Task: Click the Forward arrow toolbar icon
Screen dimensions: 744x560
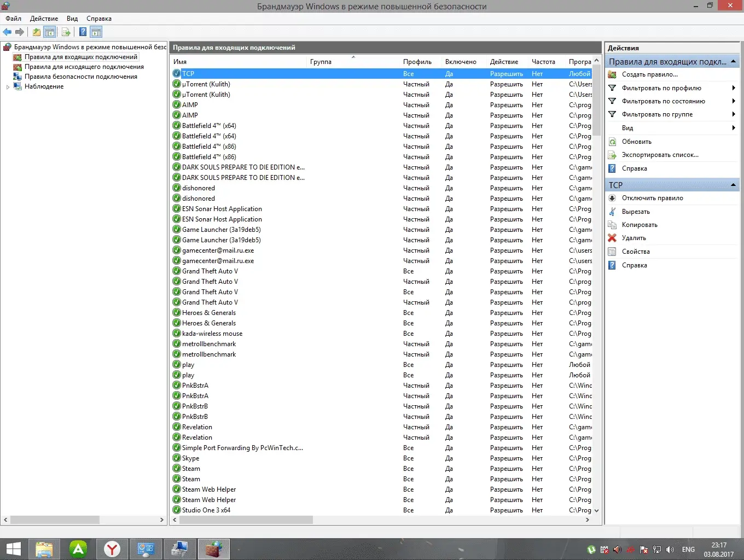Action: (x=20, y=32)
